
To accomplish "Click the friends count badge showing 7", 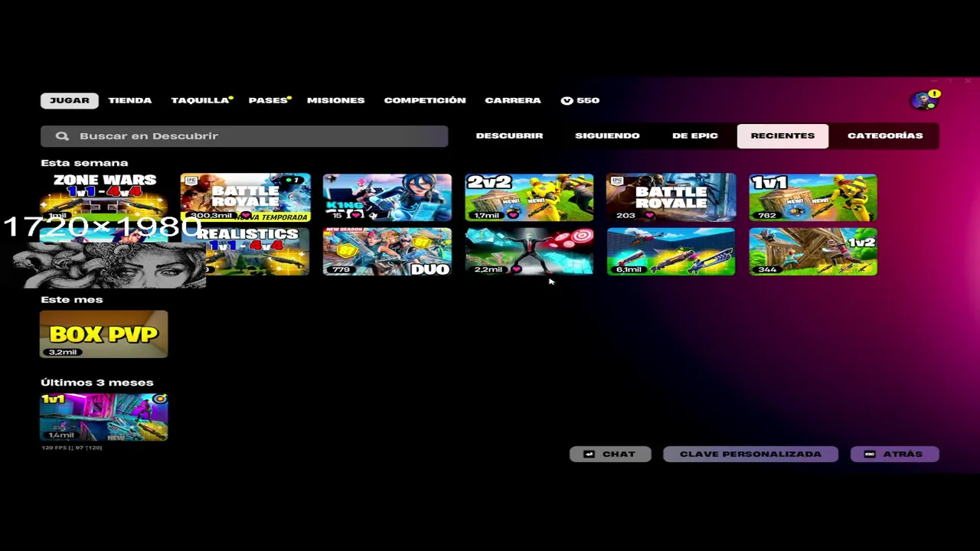I will pos(292,181).
